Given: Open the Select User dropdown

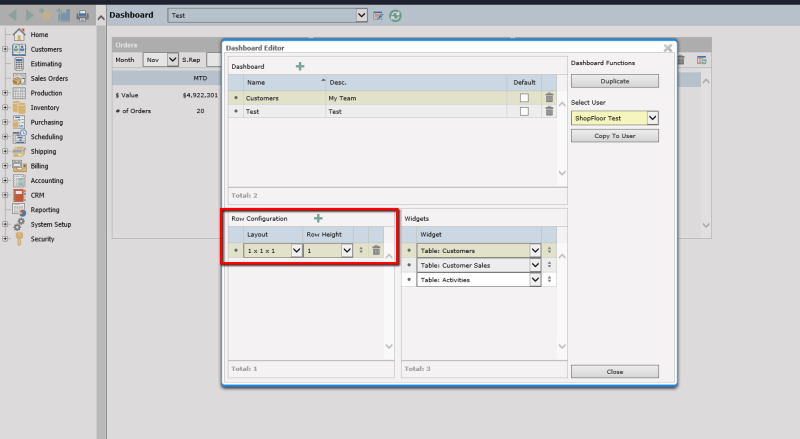Looking at the screenshot, I should 652,118.
